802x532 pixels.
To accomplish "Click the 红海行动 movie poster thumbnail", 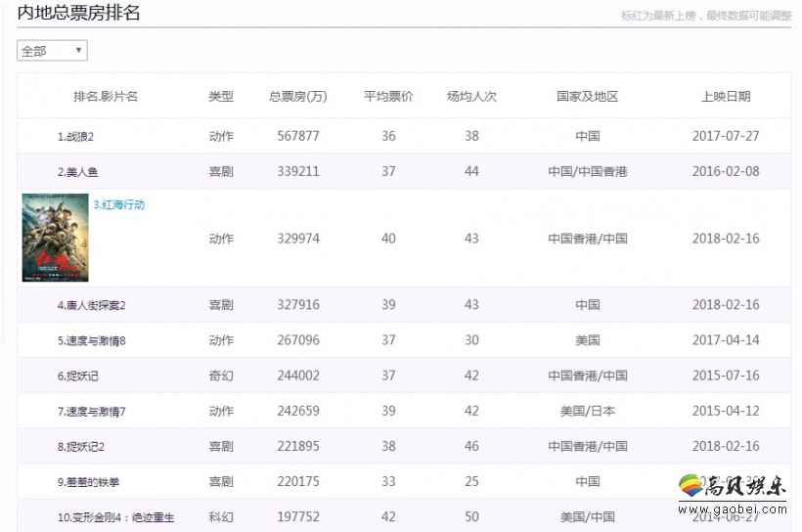I will pyautogui.click(x=55, y=238).
